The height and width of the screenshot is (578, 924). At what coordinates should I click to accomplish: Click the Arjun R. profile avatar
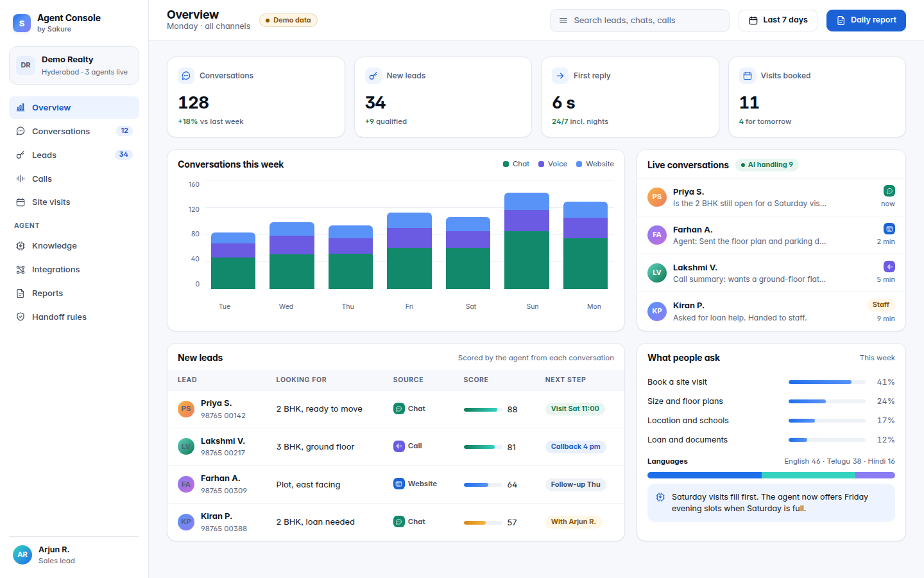(x=22, y=554)
